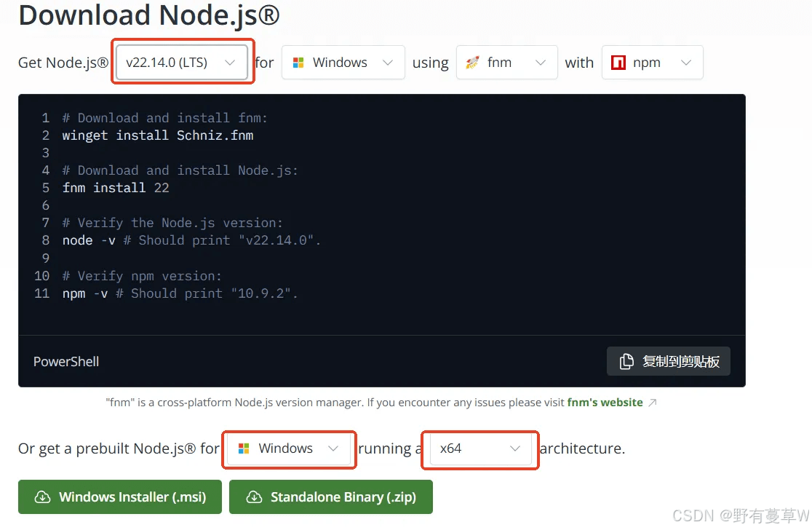Click the Windows logo in the prebuilt selector
This screenshot has width=812, height=530.
244,448
